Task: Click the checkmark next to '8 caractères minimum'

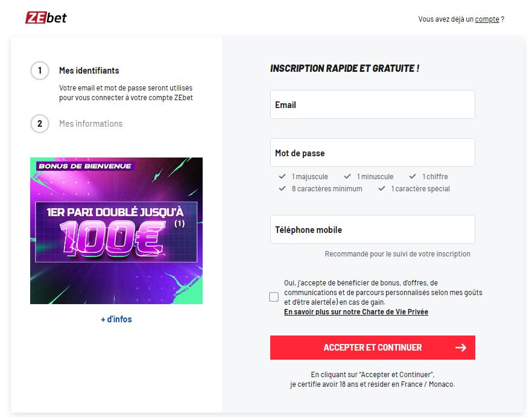Action: coord(282,188)
